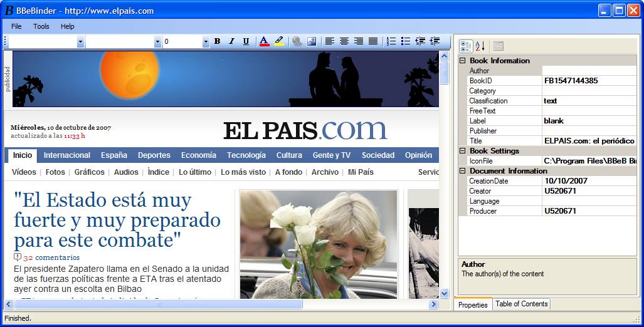Image resolution: width=644 pixels, height=327 pixels.
Task: Align text left
Action: pyautogui.click(x=330, y=41)
